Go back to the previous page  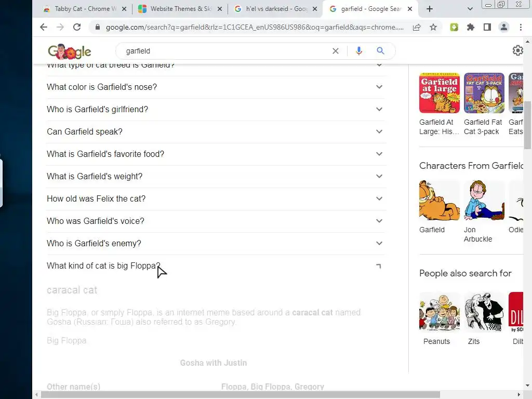44,27
